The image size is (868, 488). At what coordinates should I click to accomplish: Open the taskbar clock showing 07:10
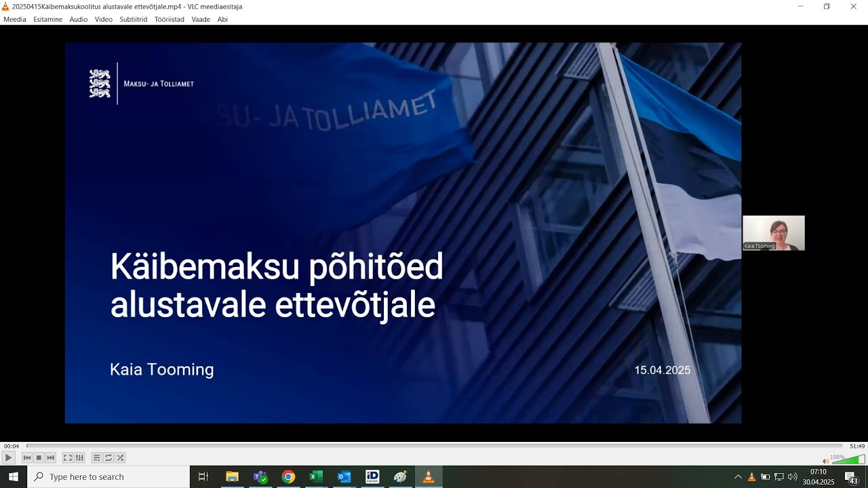tap(818, 476)
